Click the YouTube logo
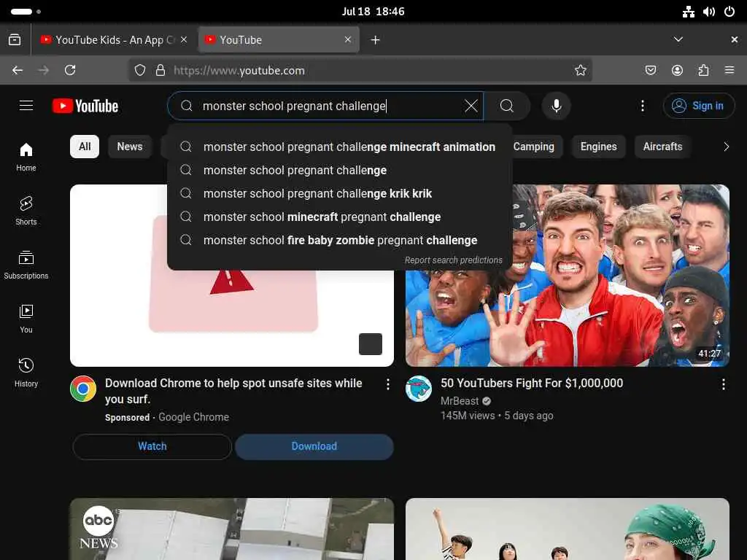The height and width of the screenshot is (560, 747). [85, 106]
